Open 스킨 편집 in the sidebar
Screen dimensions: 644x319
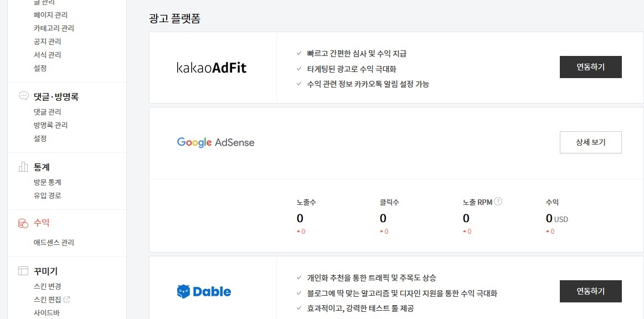47,299
